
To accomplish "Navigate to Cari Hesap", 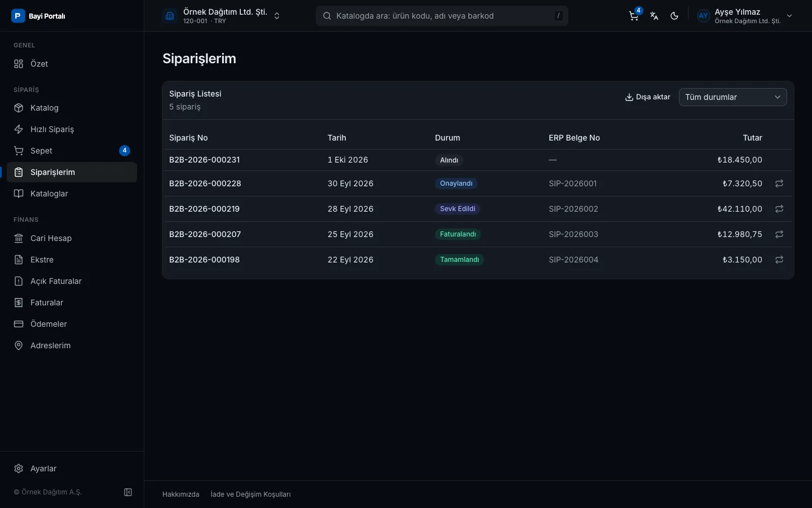I will 72,238.
